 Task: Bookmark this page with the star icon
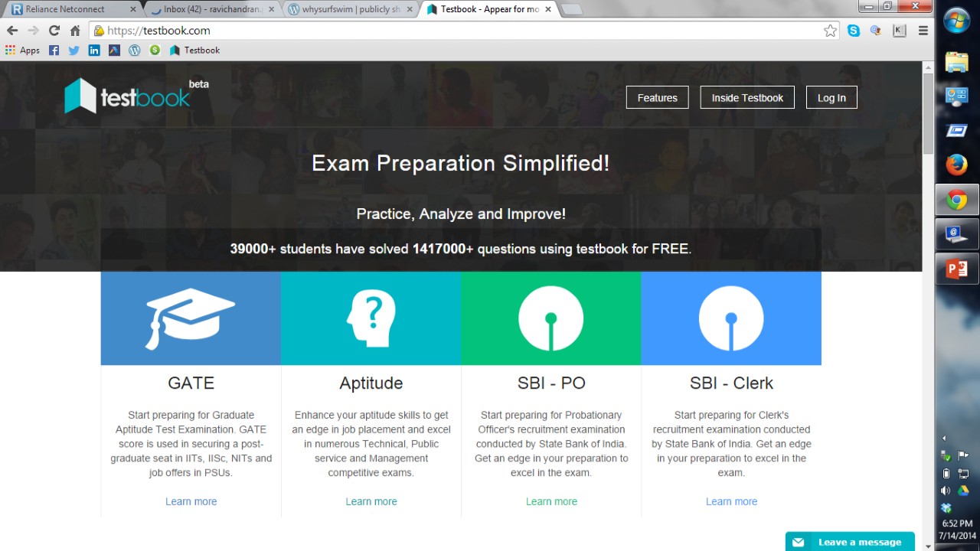(x=830, y=31)
